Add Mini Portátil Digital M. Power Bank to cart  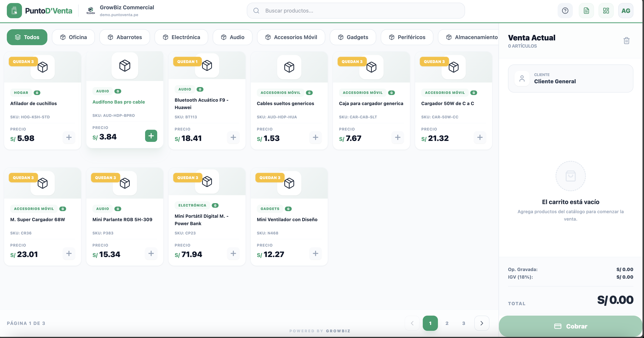[x=233, y=254]
